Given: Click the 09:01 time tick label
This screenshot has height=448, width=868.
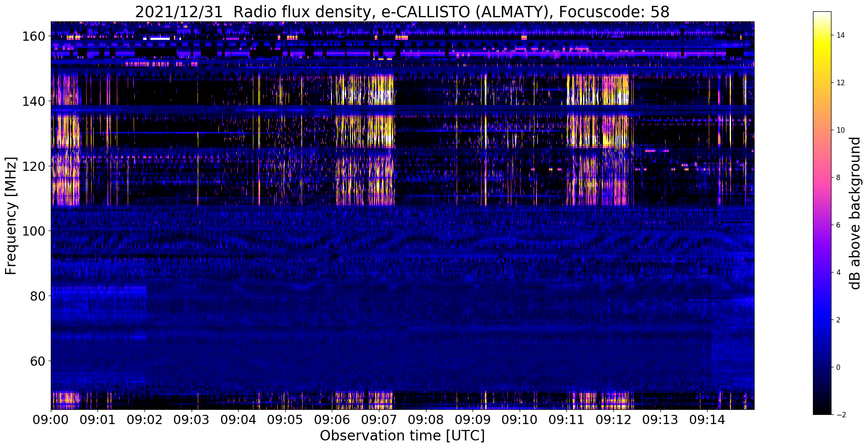Looking at the screenshot, I should tap(98, 419).
